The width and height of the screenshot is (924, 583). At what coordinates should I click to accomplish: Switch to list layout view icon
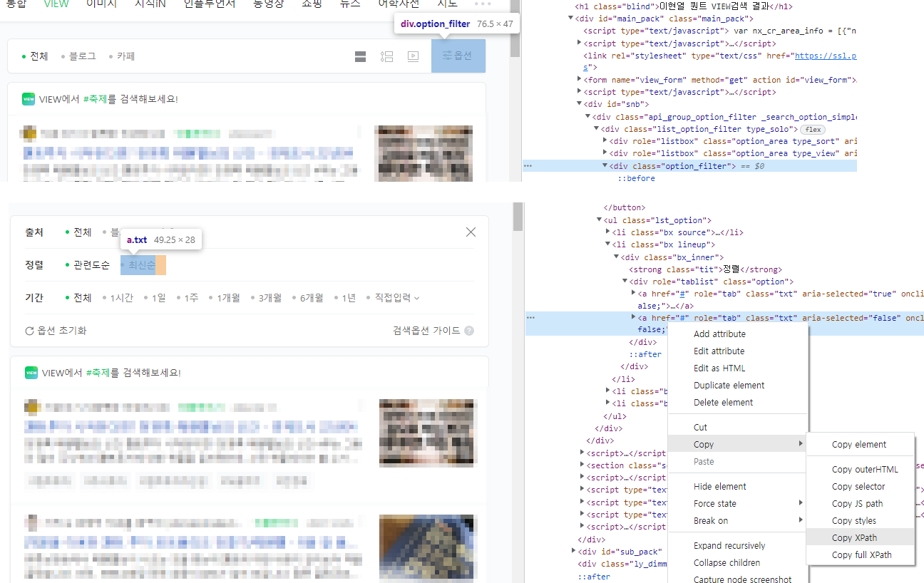click(361, 56)
